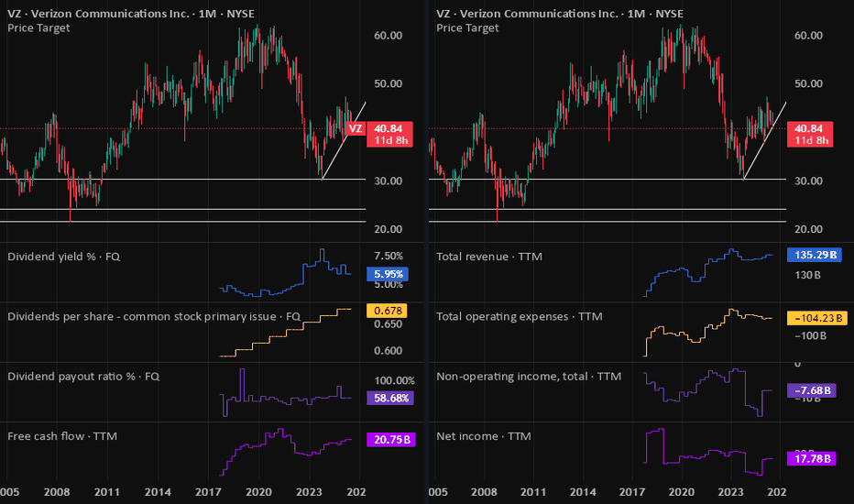Image resolution: width=854 pixels, height=504 pixels.
Task: Click 2023 on the right chart time axis
Action: coord(730,492)
